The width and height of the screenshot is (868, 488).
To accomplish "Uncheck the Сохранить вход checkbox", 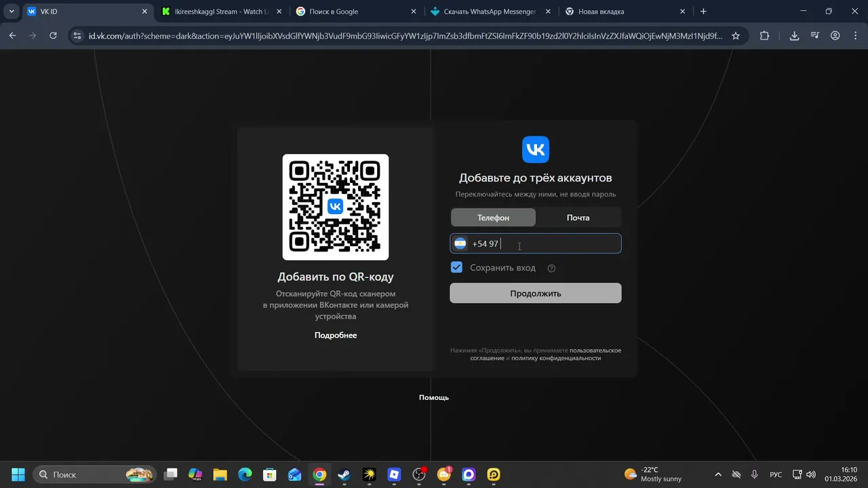I will 456,268.
